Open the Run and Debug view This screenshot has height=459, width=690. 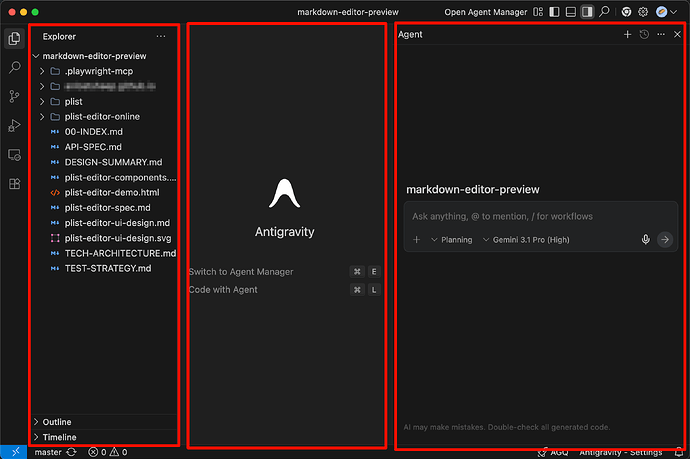click(x=14, y=126)
